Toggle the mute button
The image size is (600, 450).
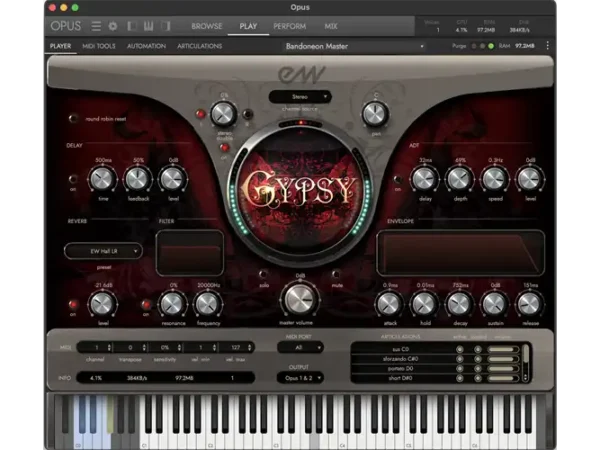coord(336,274)
